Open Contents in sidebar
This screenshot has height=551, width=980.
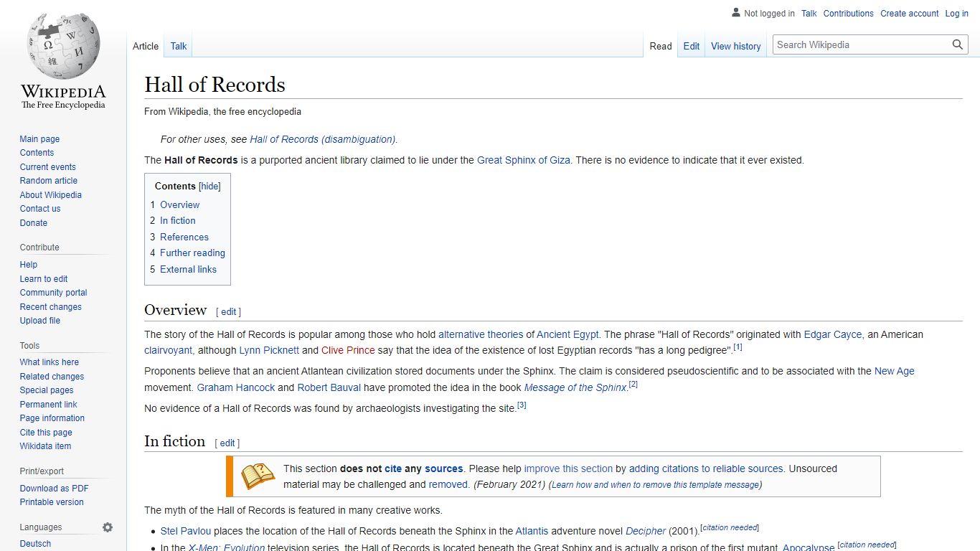(x=37, y=153)
